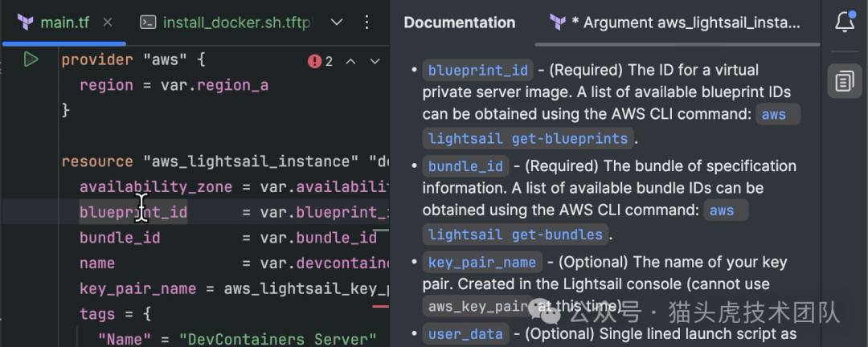Screen dimensions: 868x347
Task: Click the Documentation tool window icon
Action: pyautogui.click(x=845, y=80)
